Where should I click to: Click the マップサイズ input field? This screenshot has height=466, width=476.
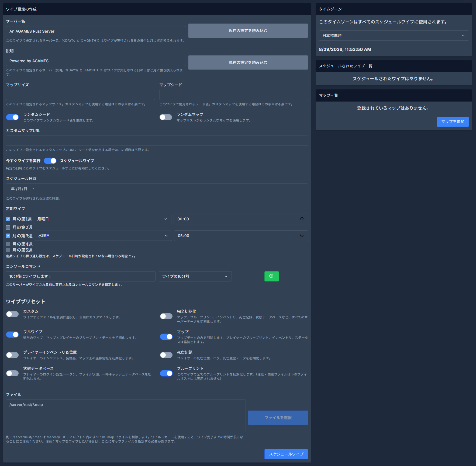[80, 95]
